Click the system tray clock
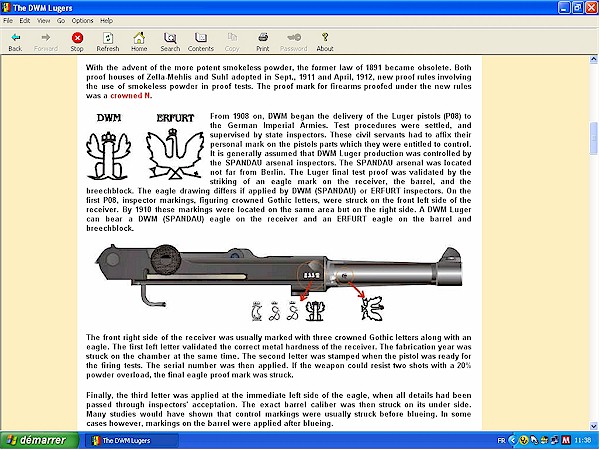600x450 pixels. (x=583, y=441)
